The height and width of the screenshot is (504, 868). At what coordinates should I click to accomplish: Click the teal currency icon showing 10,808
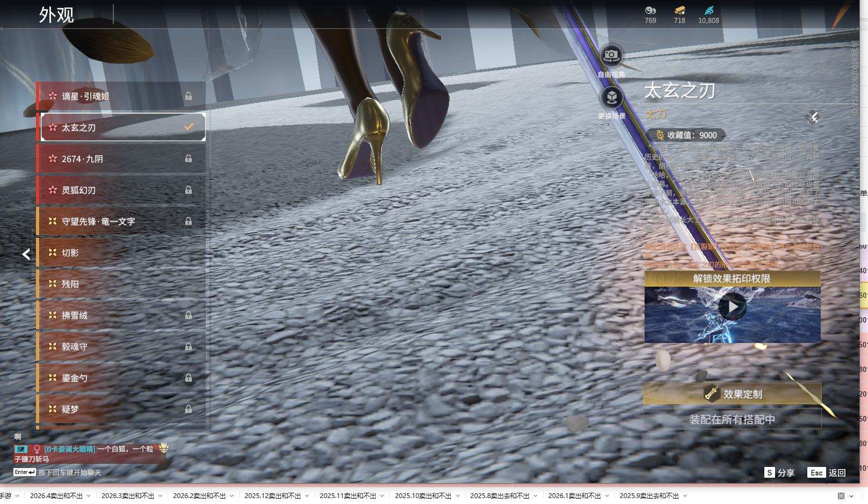click(x=708, y=10)
